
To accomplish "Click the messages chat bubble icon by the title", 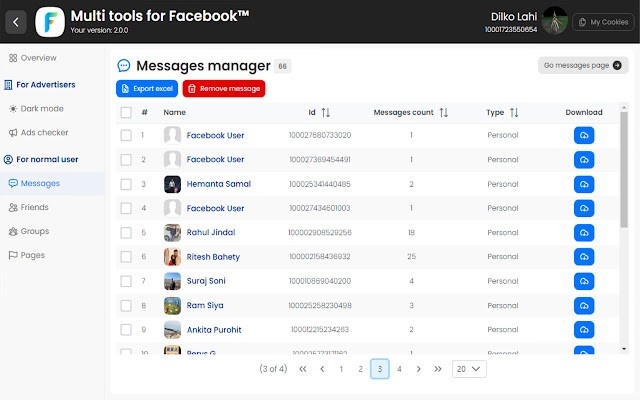I will pos(124,66).
